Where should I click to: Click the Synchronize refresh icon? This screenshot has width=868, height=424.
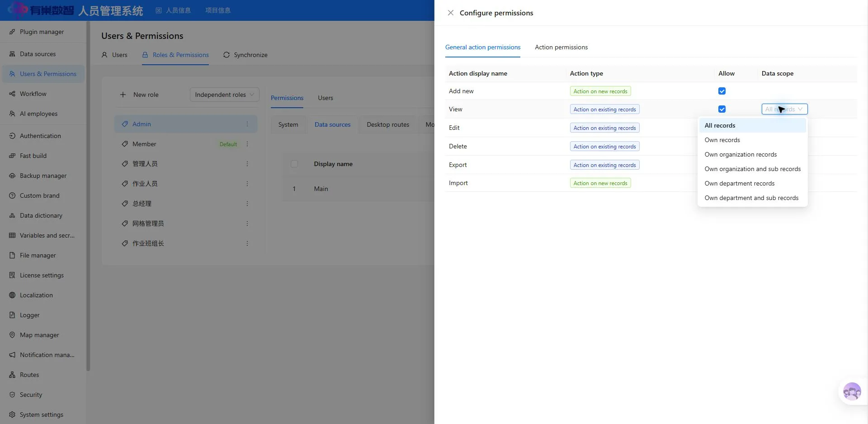(x=226, y=55)
